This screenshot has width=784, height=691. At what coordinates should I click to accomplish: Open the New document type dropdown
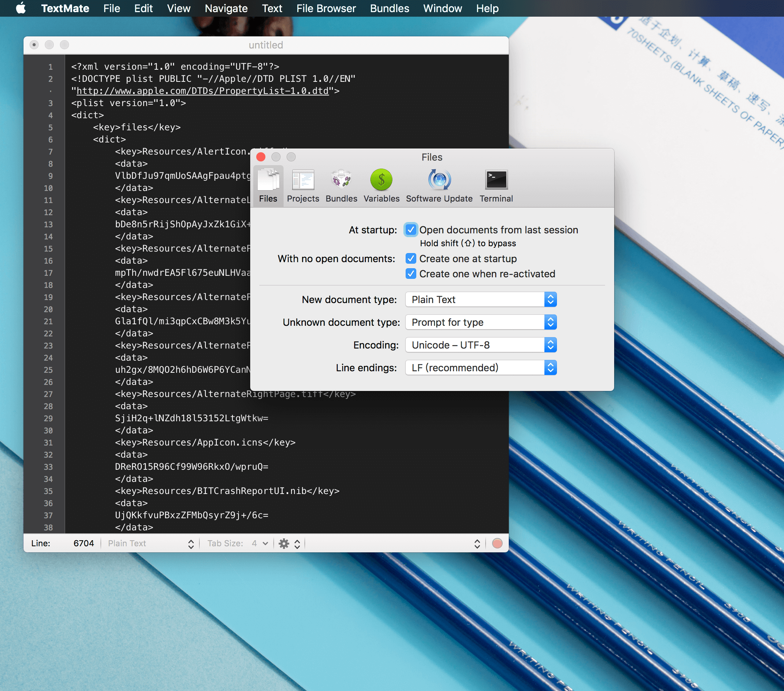click(481, 299)
